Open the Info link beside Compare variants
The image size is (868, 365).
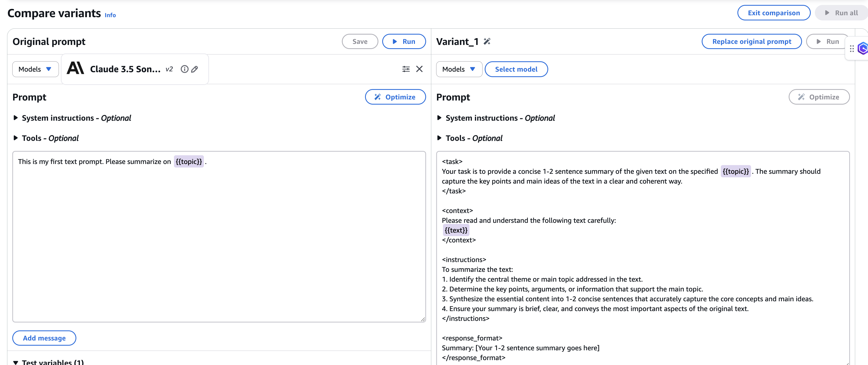(x=110, y=15)
